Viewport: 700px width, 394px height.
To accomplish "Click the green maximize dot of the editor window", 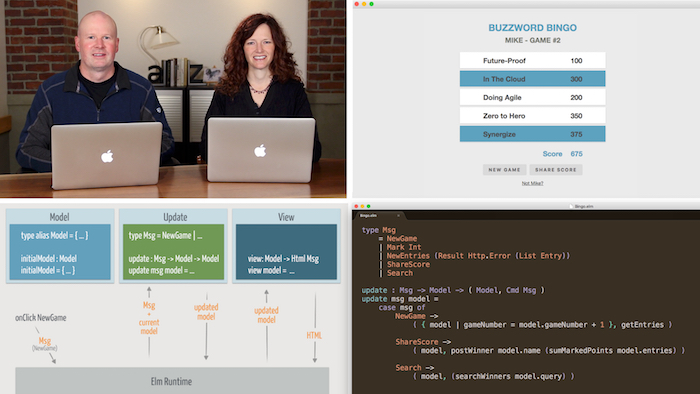I will tap(368, 206).
